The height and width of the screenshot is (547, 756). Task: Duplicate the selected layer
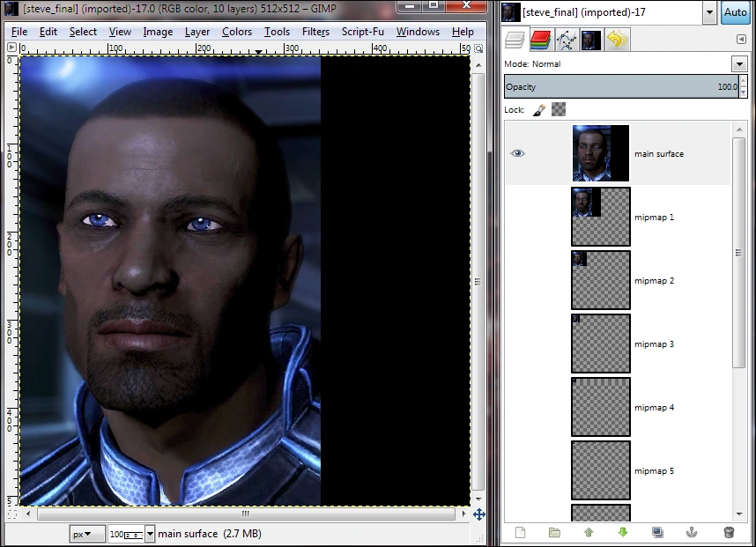tap(657, 532)
